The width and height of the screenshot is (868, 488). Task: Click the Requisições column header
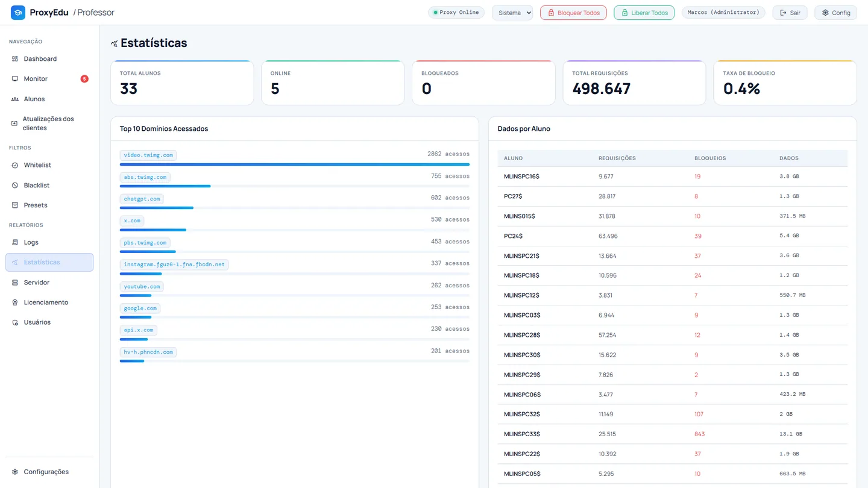tap(617, 158)
